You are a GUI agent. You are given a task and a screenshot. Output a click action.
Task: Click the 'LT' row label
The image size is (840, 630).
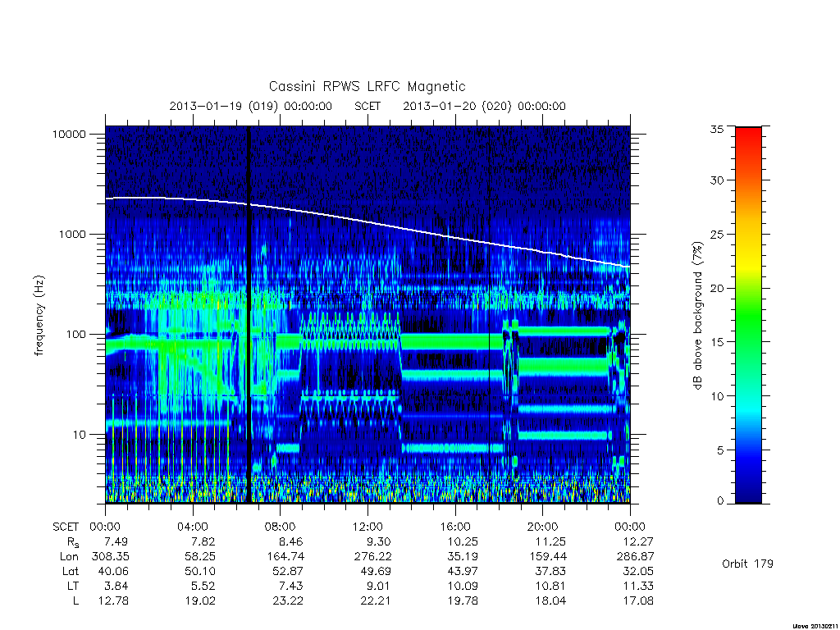(72, 586)
